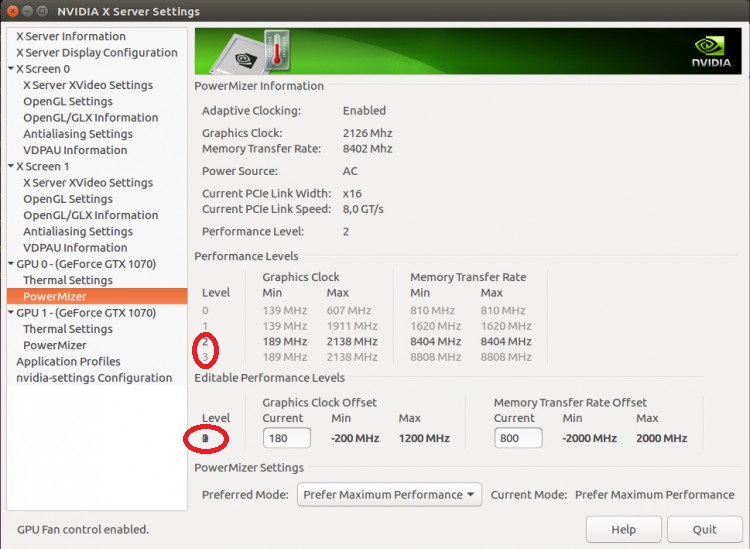The height and width of the screenshot is (549, 750).
Task: Open X Server Display Configuration
Action: click(97, 53)
